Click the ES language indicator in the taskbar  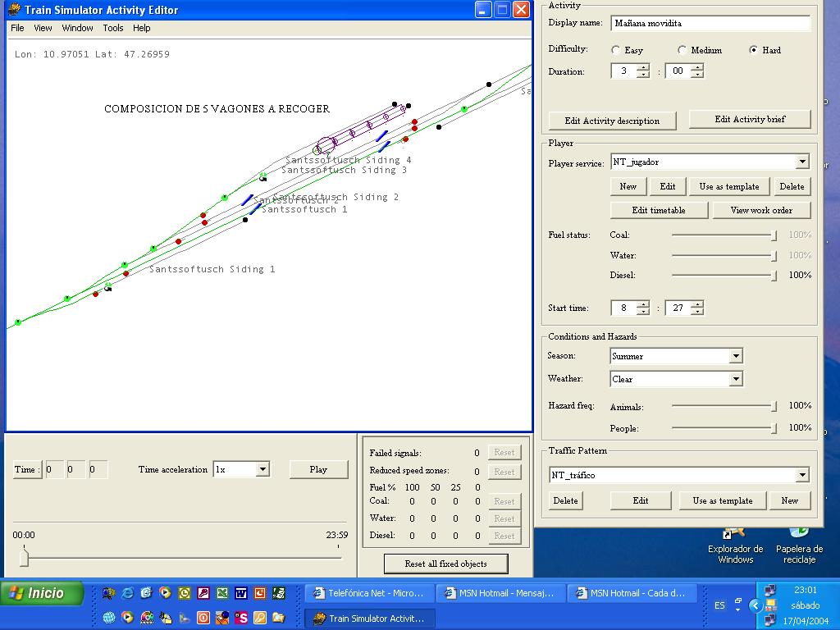719,605
